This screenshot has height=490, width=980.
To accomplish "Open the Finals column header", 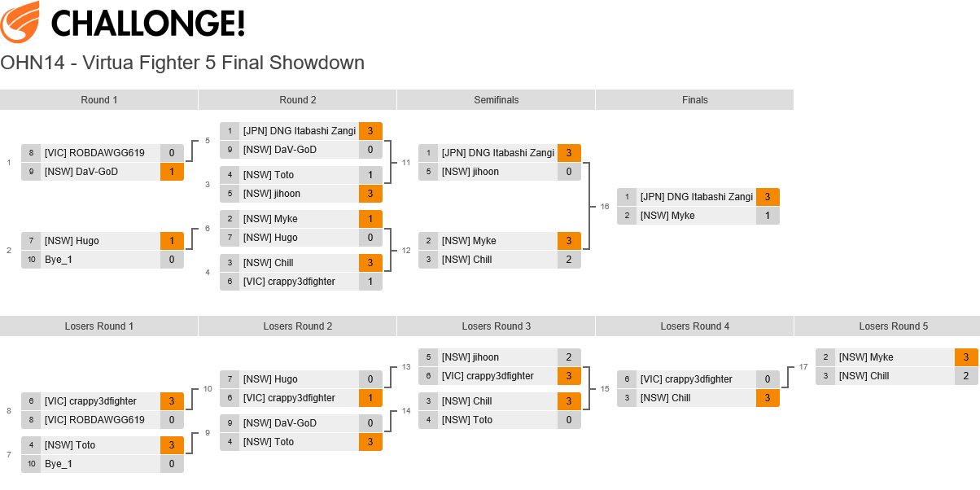I will [695, 100].
